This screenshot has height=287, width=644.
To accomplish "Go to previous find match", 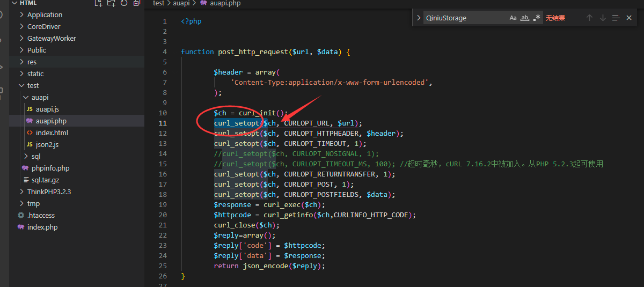I will [x=589, y=18].
